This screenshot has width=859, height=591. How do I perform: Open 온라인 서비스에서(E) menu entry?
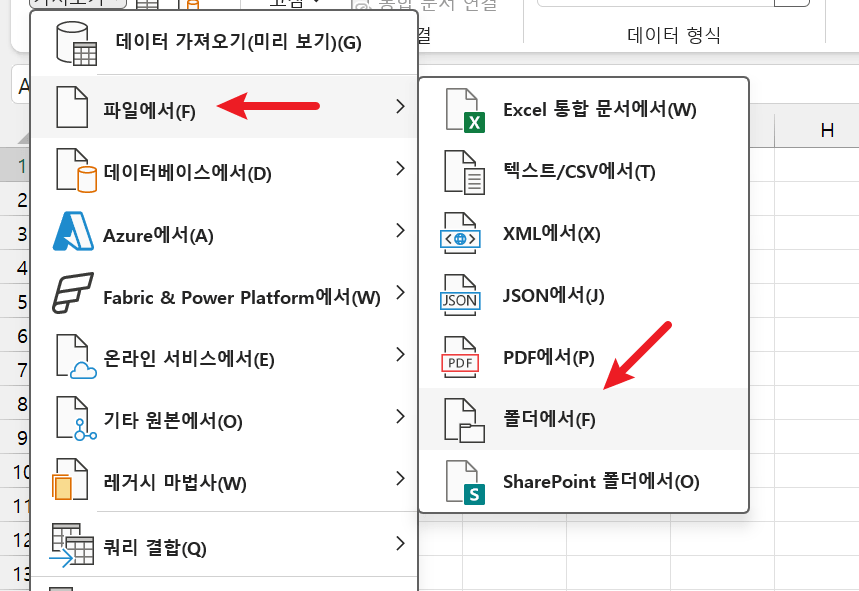[225, 355]
